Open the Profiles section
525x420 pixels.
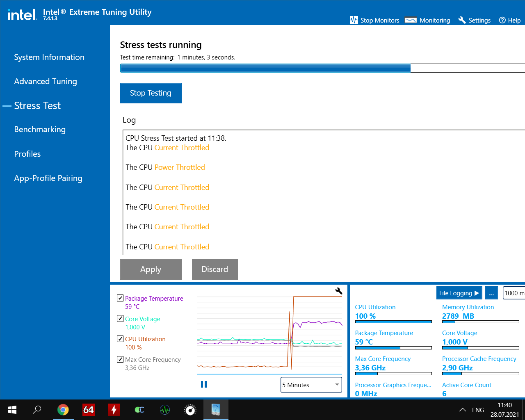click(x=27, y=154)
